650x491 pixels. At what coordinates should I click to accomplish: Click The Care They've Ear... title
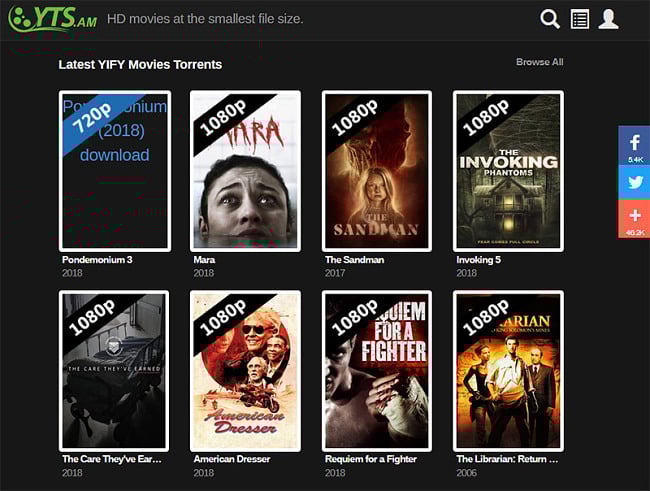tap(112, 459)
